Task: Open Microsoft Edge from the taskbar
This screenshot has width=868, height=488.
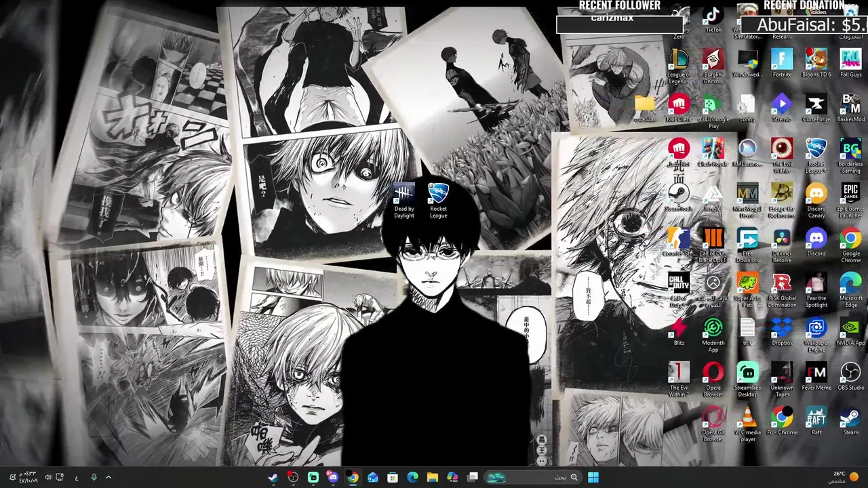Action: (x=412, y=477)
